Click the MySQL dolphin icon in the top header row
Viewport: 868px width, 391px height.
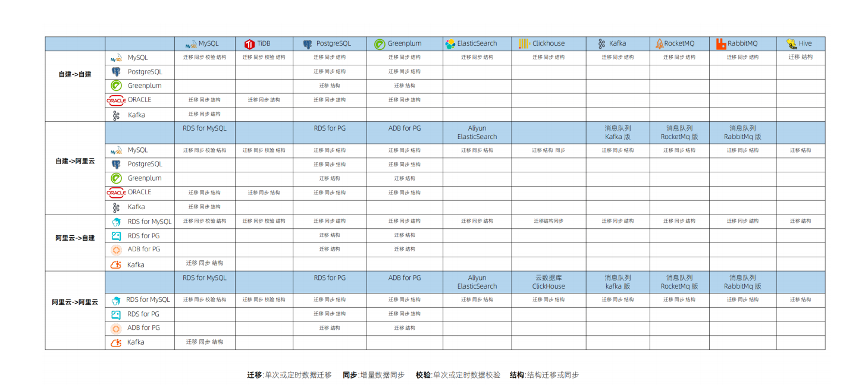[x=191, y=44]
